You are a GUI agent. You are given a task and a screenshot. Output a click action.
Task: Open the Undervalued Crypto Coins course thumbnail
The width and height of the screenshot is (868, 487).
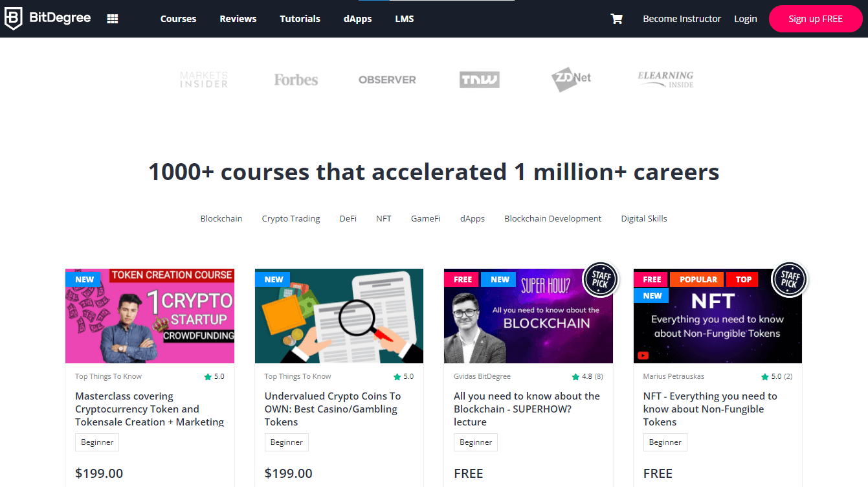(x=339, y=316)
